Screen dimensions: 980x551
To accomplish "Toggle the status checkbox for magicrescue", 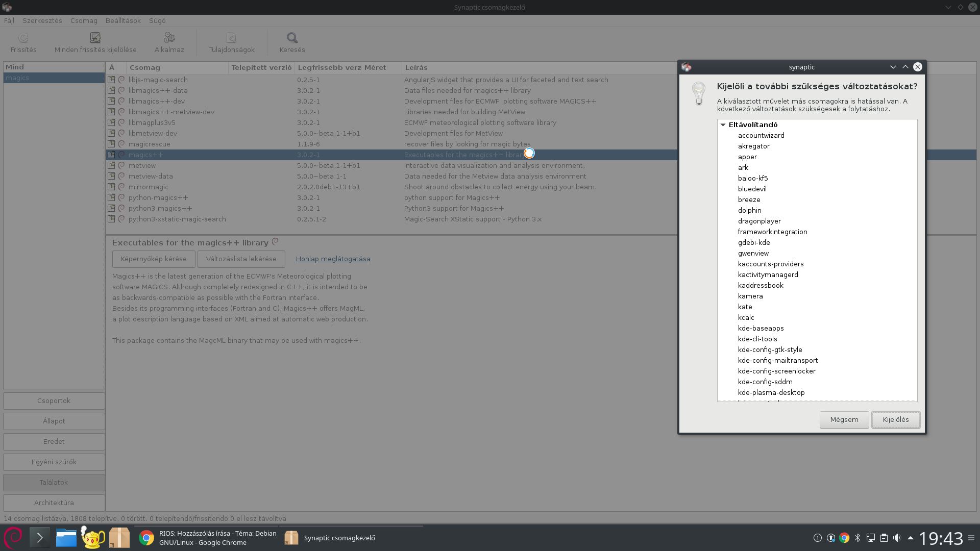I will pos(111,144).
